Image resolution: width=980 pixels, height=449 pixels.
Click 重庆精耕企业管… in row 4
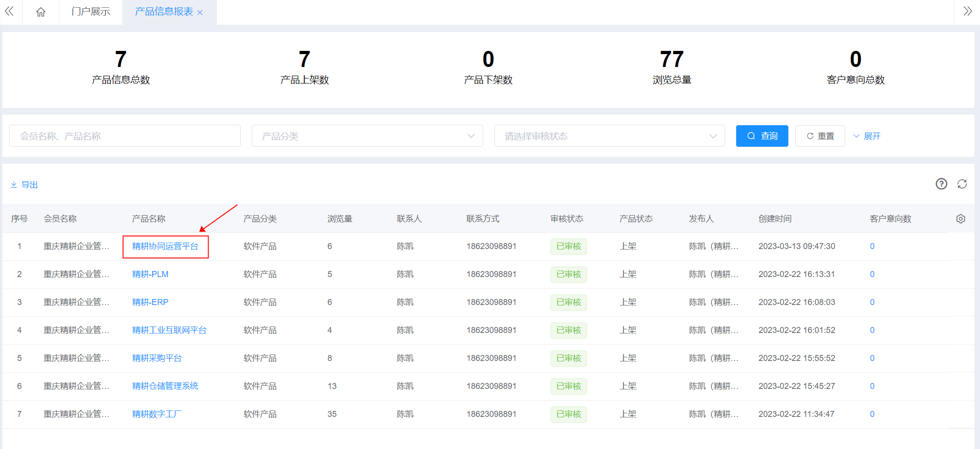[x=77, y=330]
